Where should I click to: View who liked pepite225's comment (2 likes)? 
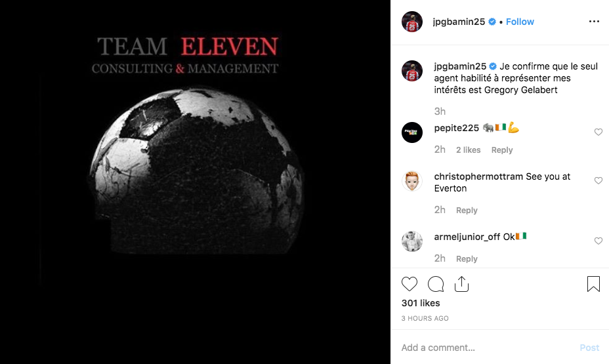point(468,150)
